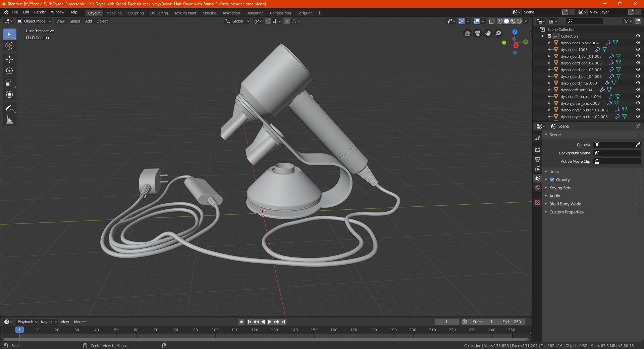Hide dyson_diffuser.004 with eye icon
Image resolution: width=644 pixels, height=349 pixels.
tap(638, 90)
